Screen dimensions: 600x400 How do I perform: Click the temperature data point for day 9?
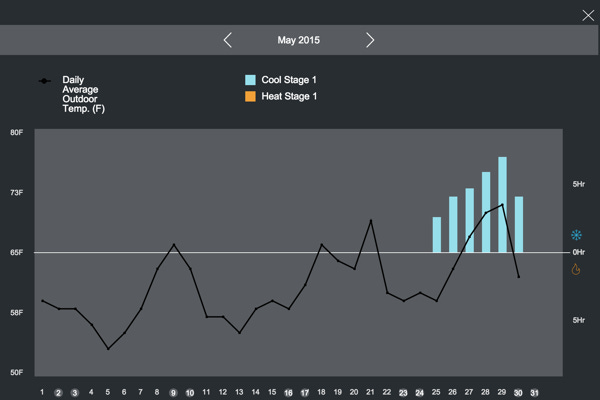tap(174, 244)
